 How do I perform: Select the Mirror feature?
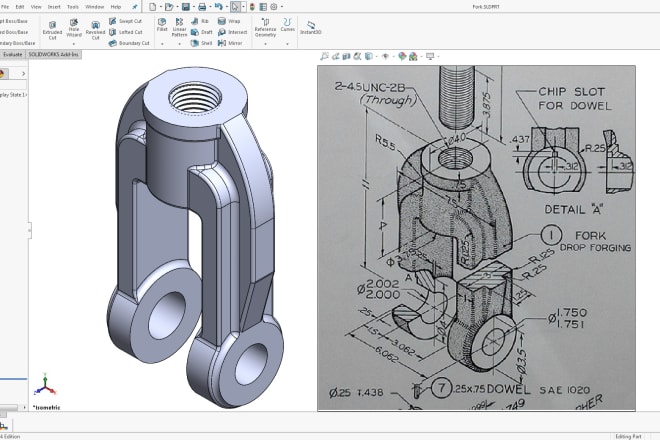(x=230, y=43)
